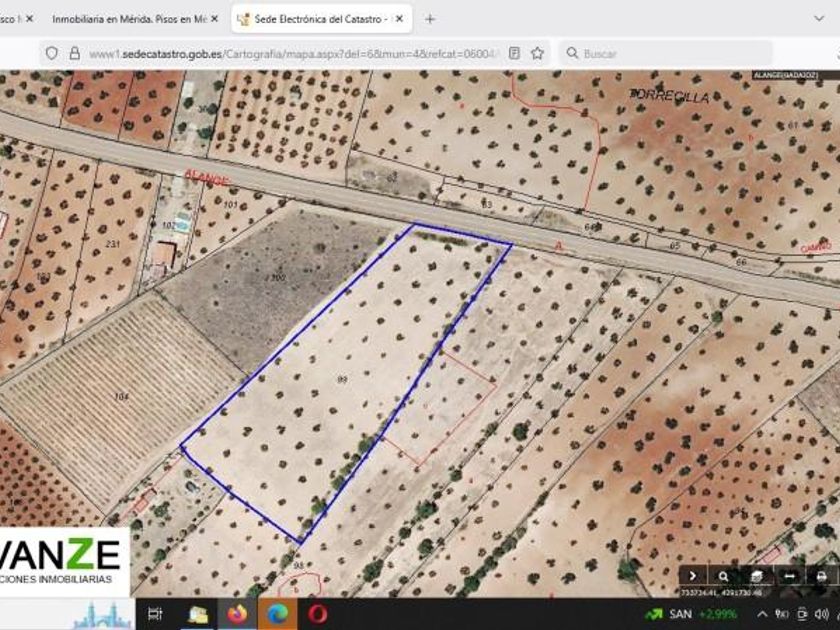Open the map layers icon
The width and height of the screenshot is (840, 630).
[x=756, y=576]
